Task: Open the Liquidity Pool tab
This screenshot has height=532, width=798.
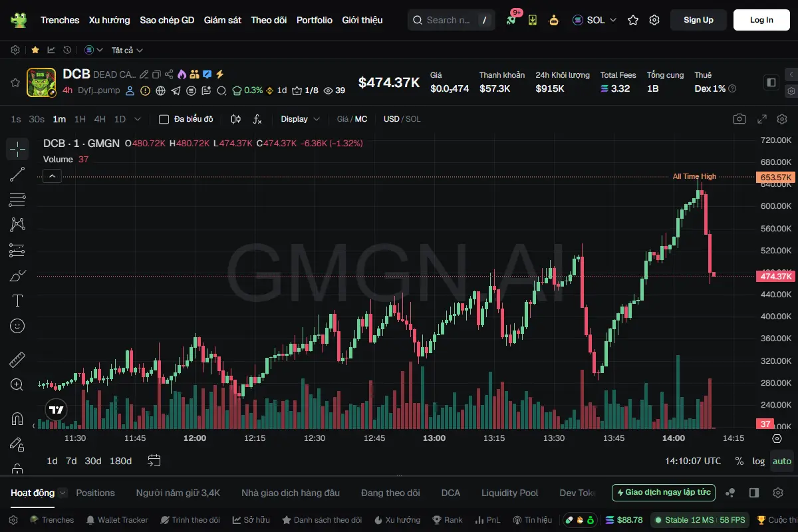Action: pyautogui.click(x=510, y=493)
